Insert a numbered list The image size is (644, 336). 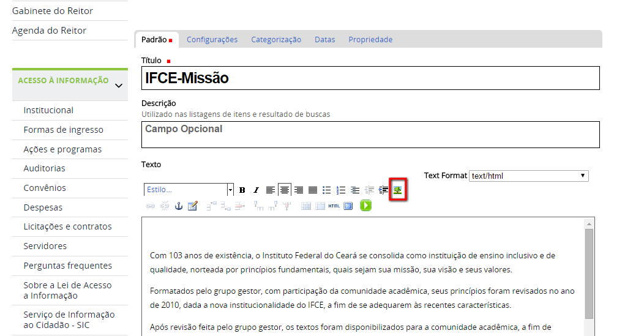[x=341, y=190]
